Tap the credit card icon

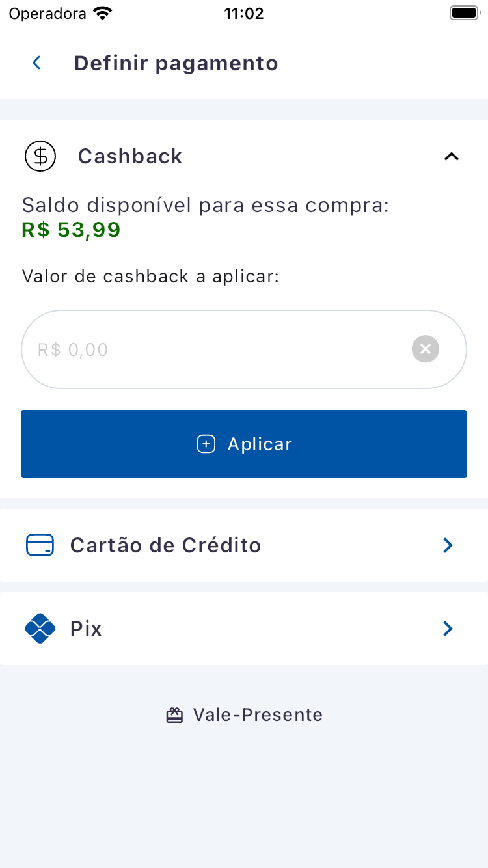(40, 545)
